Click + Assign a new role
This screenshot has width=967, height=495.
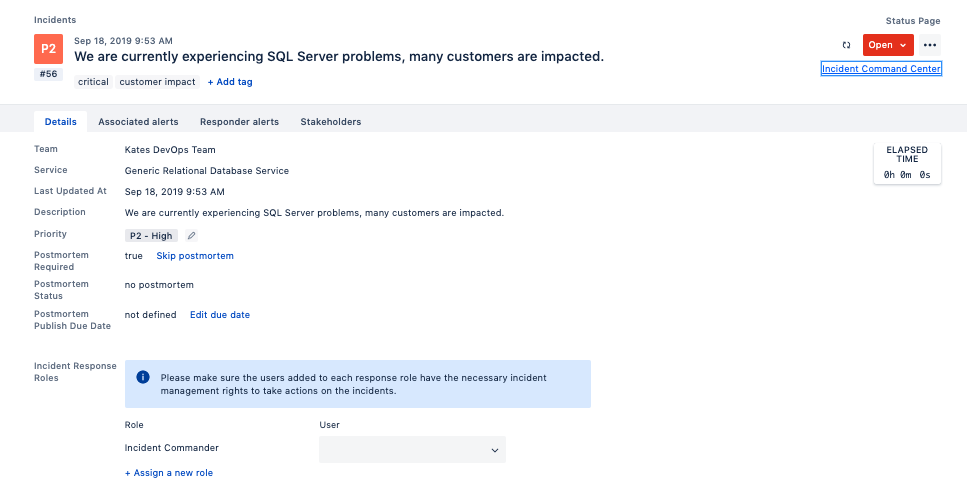click(x=169, y=473)
